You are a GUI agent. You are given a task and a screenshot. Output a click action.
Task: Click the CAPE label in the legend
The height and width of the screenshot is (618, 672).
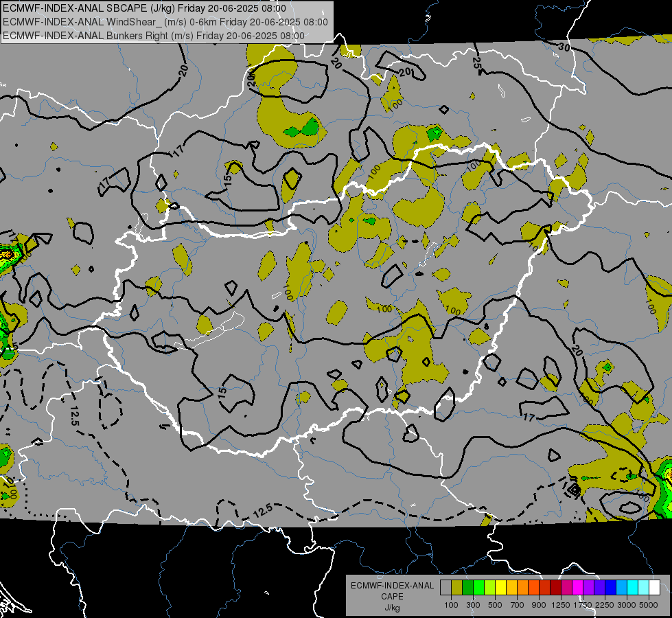coord(392,597)
